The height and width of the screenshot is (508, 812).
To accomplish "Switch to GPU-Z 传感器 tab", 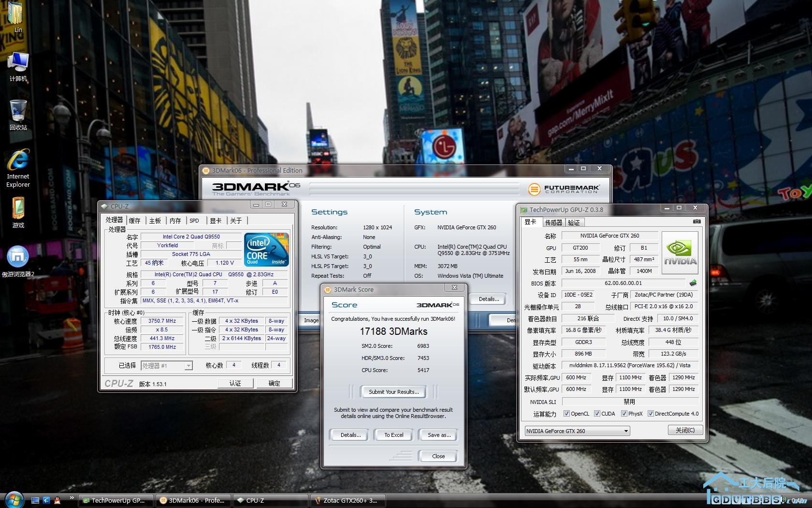I will pyautogui.click(x=553, y=223).
